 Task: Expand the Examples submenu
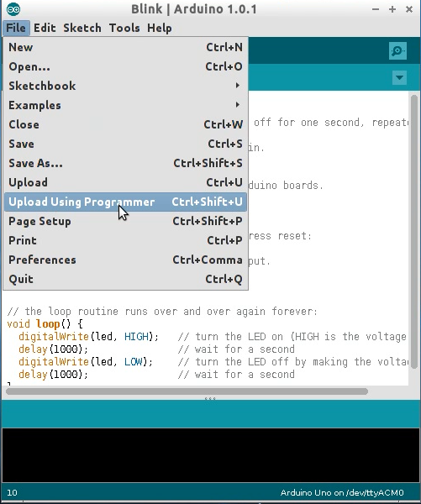pos(125,105)
